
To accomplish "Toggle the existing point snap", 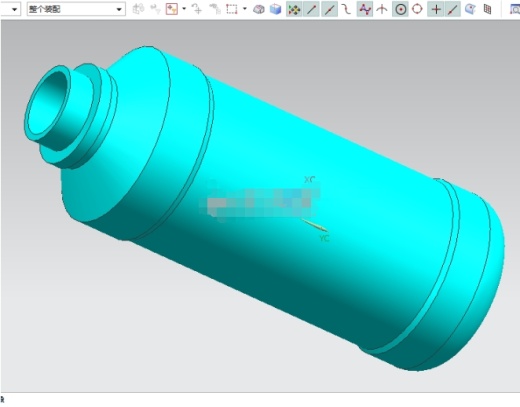I will coord(436,10).
